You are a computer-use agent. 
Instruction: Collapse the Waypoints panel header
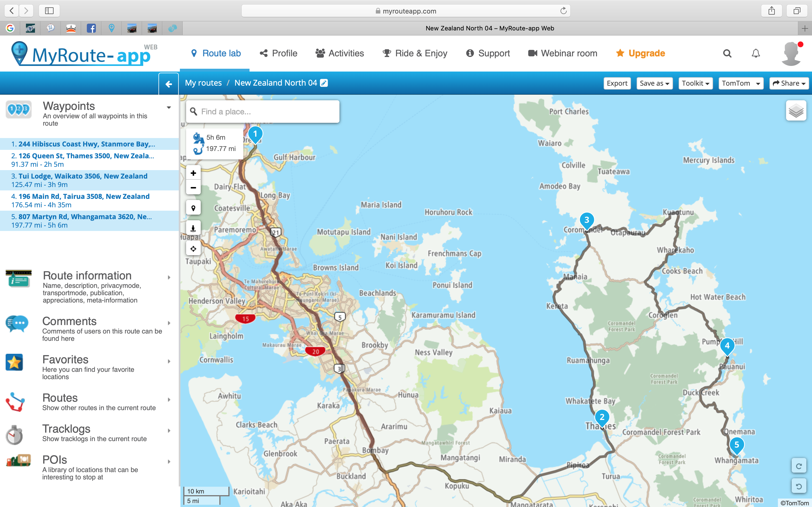pyautogui.click(x=169, y=108)
